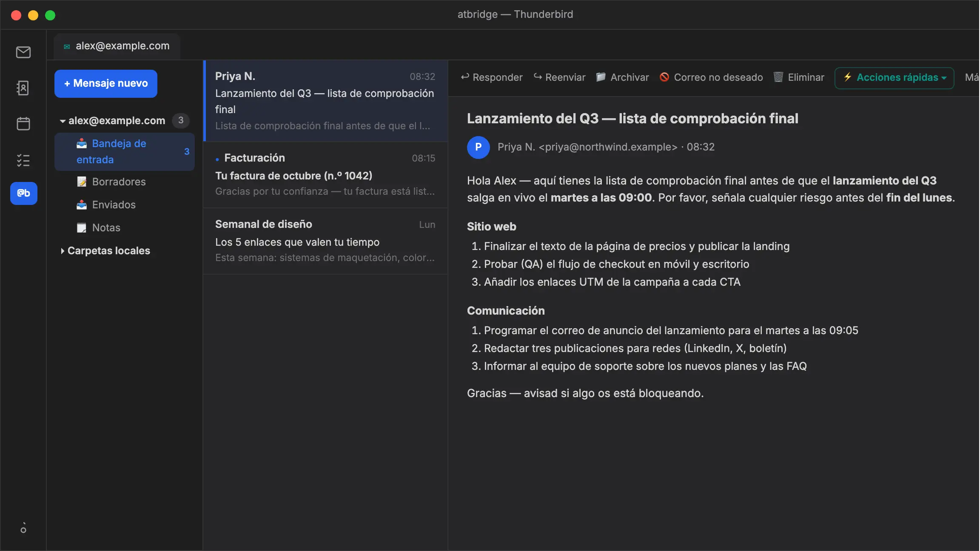The height and width of the screenshot is (551, 980).
Task: Click the 08:15 timestamp on Facturación
Action: (x=423, y=159)
